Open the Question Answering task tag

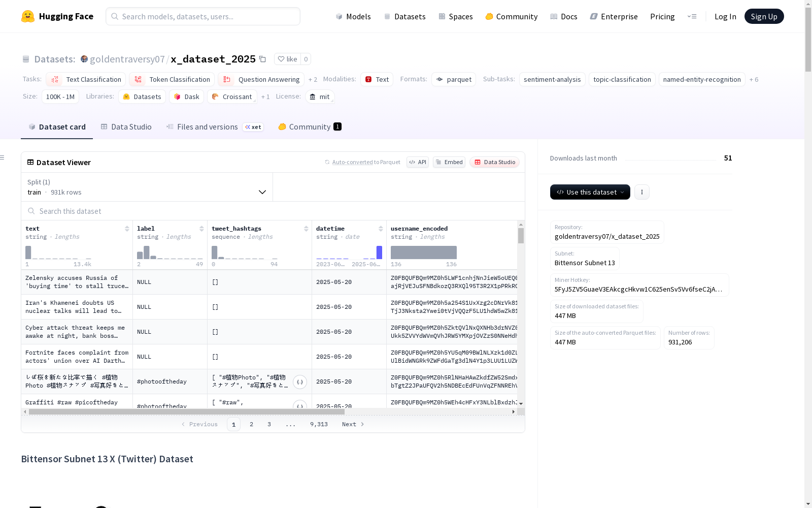click(x=261, y=79)
